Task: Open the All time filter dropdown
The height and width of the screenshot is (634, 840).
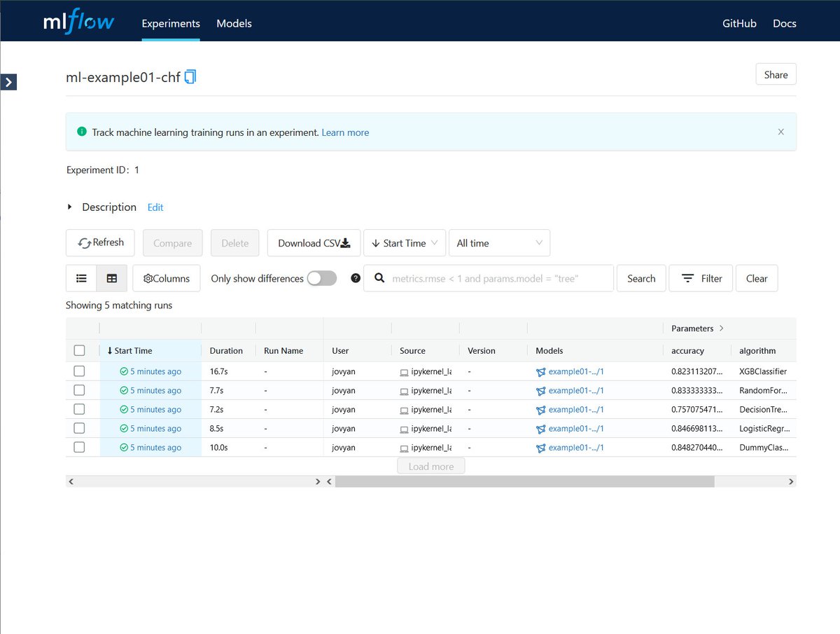Action: [x=499, y=242]
